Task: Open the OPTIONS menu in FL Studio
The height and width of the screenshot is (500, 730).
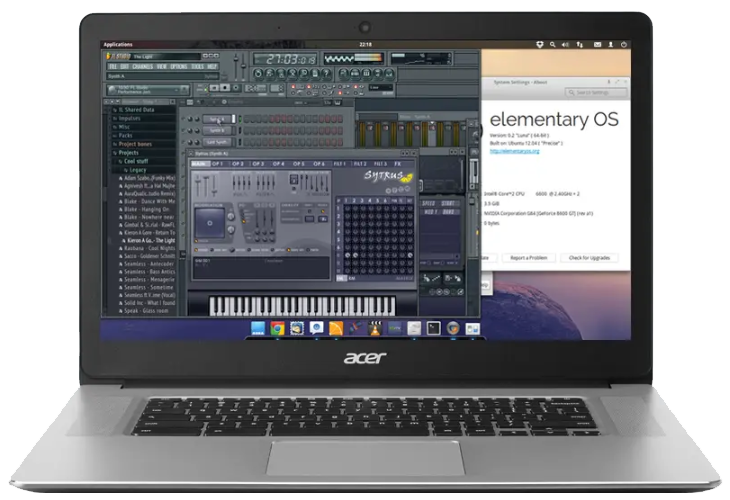Action: click(x=179, y=67)
